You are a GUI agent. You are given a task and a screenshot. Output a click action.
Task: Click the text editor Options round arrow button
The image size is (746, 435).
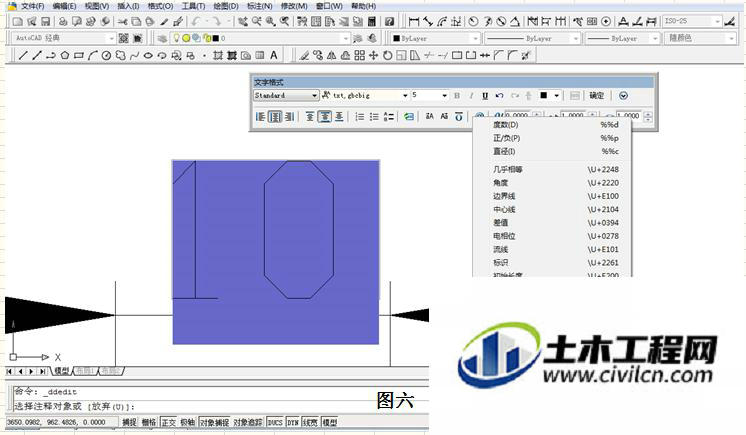pyautogui.click(x=623, y=96)
